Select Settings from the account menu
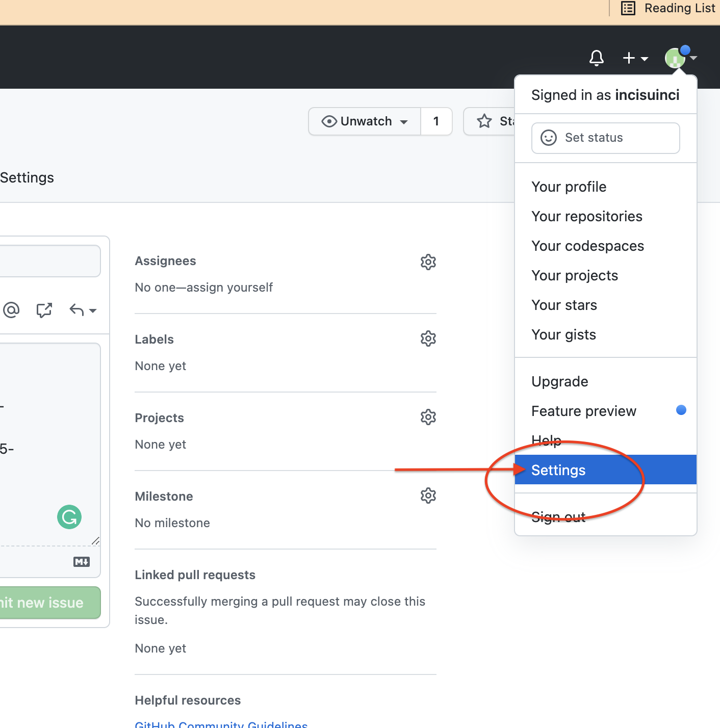This screenshot has width=720, height=728. [558, 470]
